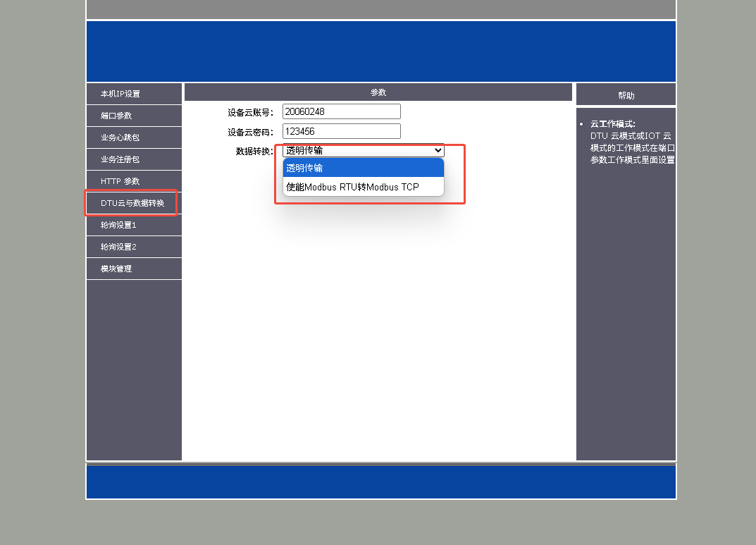Focus the 设备云密码 text box
This screenshot has height=545, width=756.
tap(341, 131)
